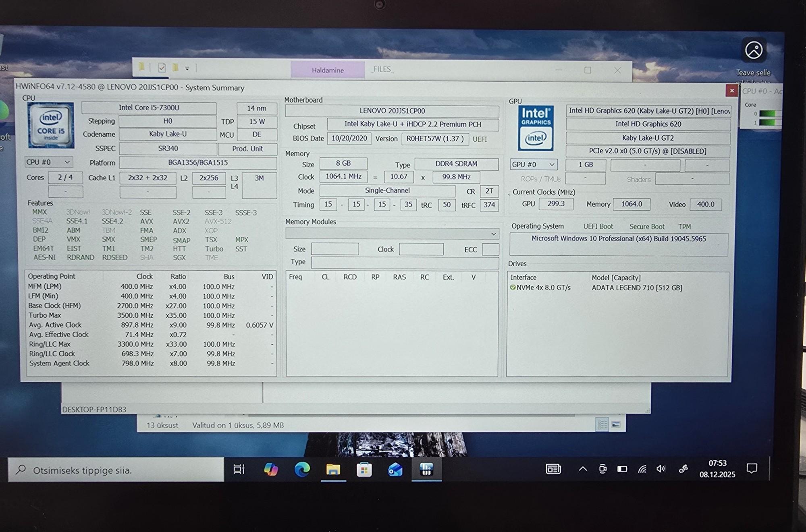Viewport: 806px width, 532px height.
Task: Open File Explorer from the taskbar
Action: (333, 469)
